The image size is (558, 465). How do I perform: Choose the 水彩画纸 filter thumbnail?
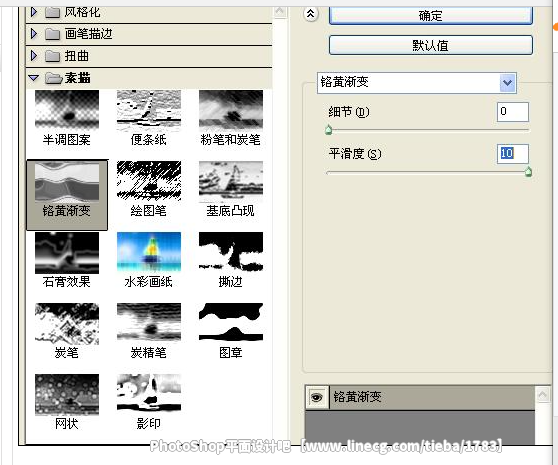point(149,252)
